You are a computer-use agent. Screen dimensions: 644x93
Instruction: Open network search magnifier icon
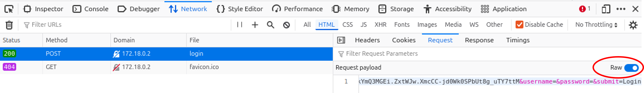pos(270,25)
